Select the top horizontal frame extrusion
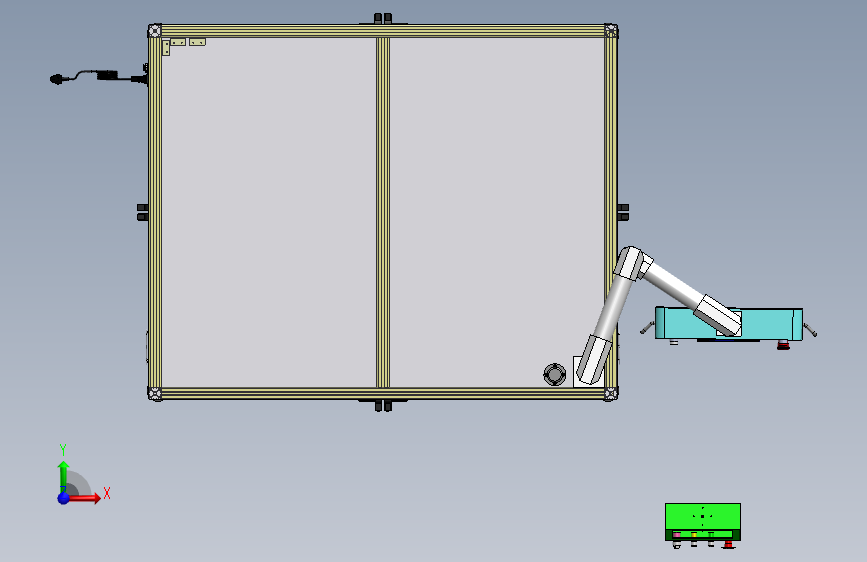Image resolution: width=867 pixels, height=562 pixels. [383, 31]
